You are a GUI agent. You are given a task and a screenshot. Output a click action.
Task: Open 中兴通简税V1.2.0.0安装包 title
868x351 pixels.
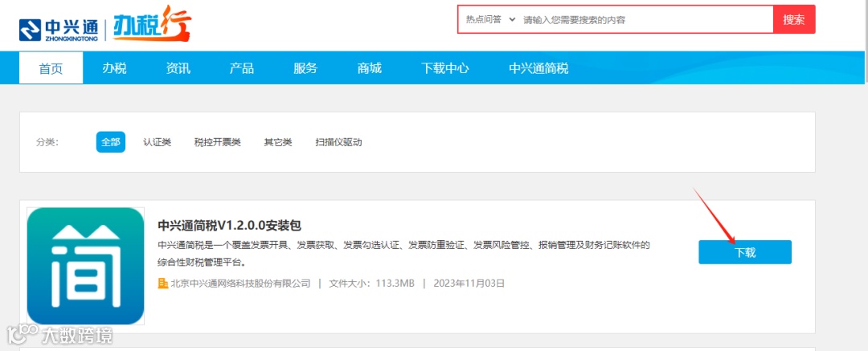230,226
